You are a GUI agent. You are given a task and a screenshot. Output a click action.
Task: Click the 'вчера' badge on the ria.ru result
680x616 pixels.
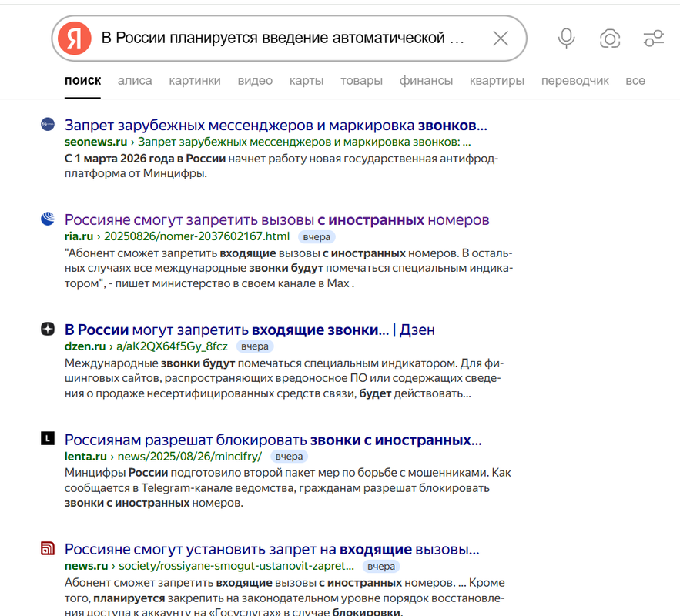click(x=317, y=236)
